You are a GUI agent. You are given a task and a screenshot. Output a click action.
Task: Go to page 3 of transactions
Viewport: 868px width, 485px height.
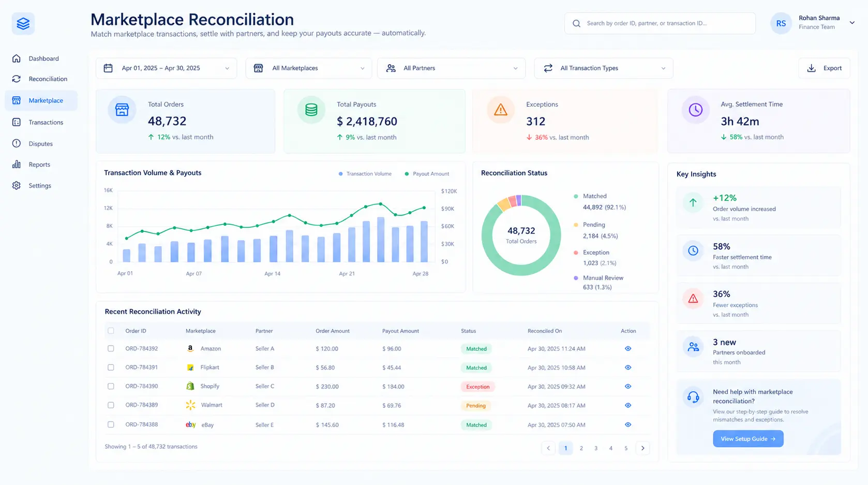pyautogui.click(x=596, y=448)
